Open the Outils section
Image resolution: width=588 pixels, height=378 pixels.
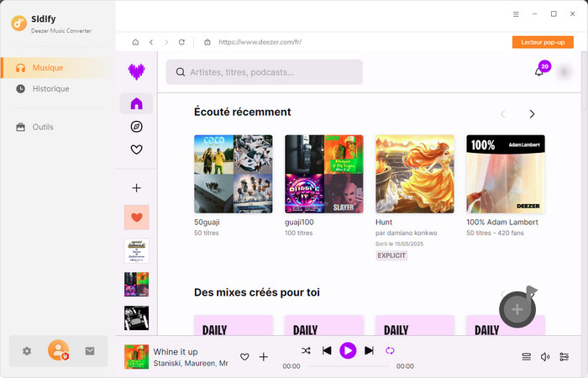click(42, 127)
